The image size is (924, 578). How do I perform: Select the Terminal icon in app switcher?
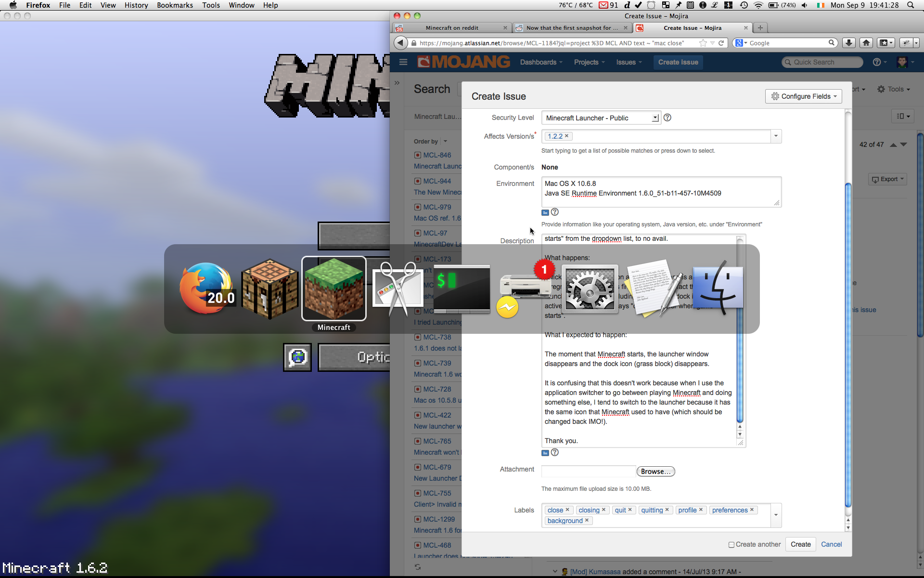tap(462, 288)
